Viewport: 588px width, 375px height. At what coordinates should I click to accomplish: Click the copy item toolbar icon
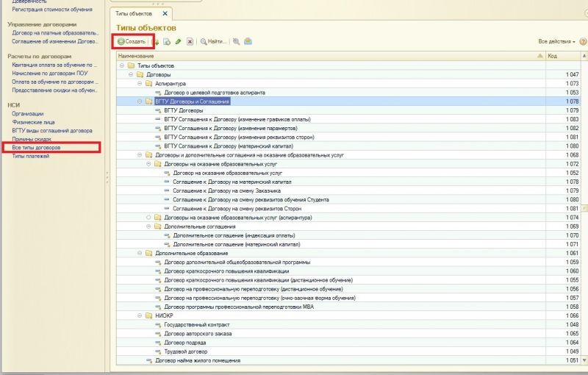(x=167, y=42)
